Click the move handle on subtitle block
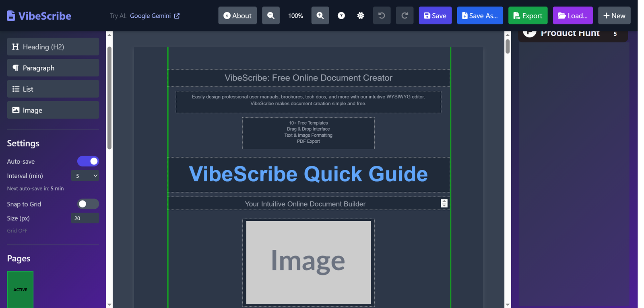644x308 pixels. click(444, 203)
